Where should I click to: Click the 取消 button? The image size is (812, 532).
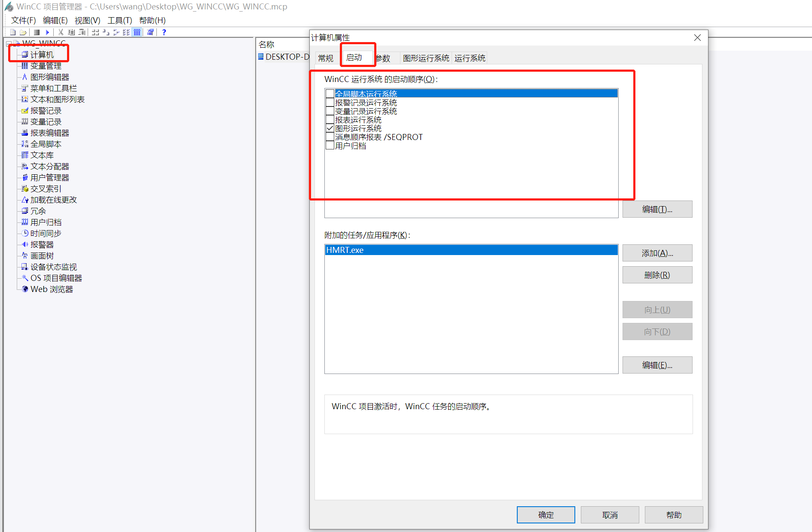[x=610, y=515]
